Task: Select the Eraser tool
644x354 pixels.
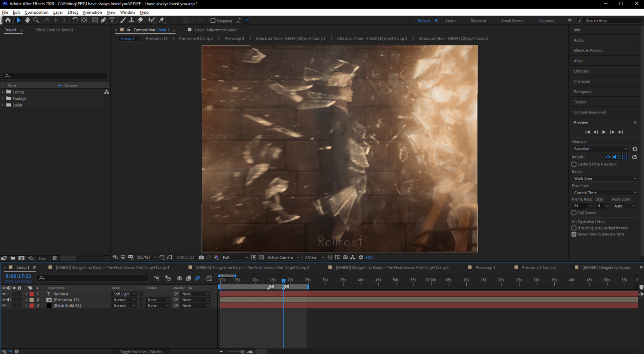Action: click(x=140, y=20)
